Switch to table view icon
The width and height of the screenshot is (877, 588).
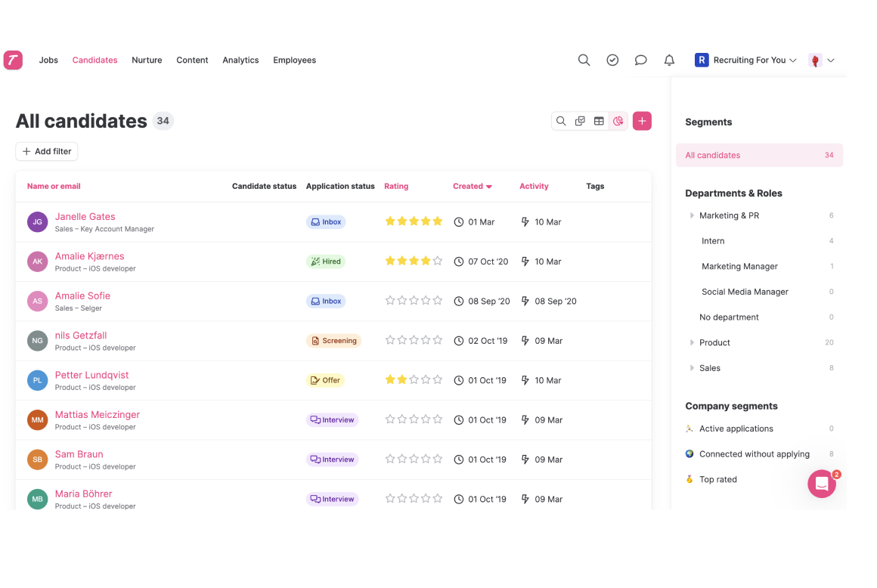(x=599, y=121)
